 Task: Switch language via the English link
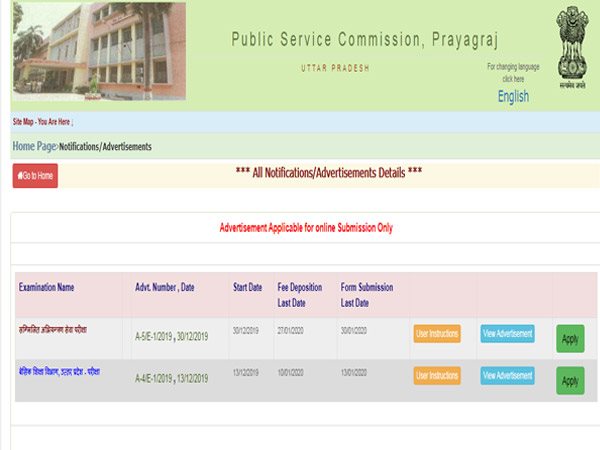[513, 96]
